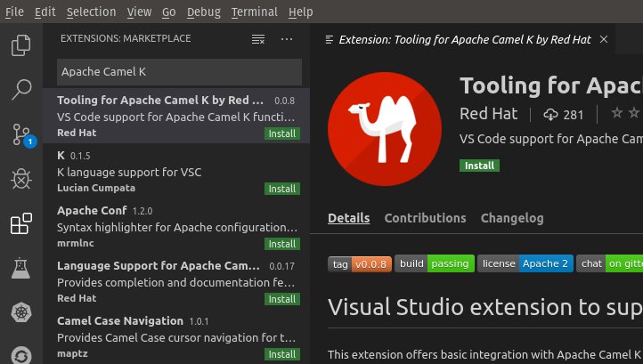643x364 pixels.
Task: Open the View menu
Action: pos(139,12)
